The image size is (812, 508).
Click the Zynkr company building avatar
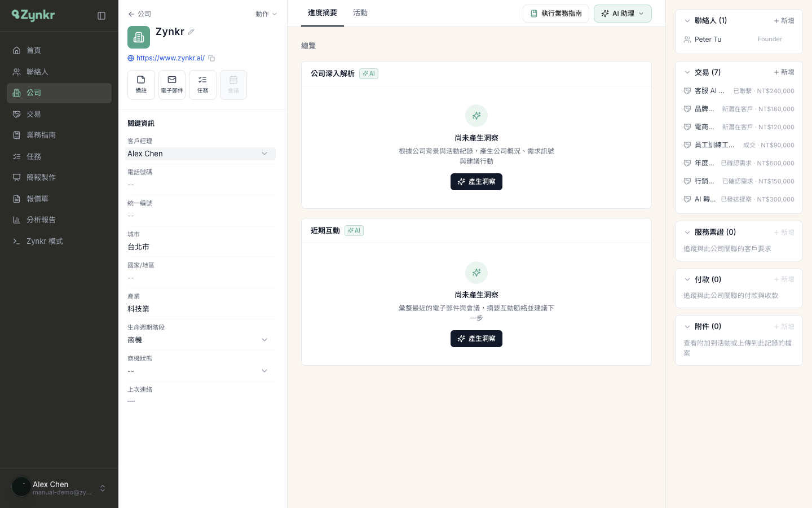[139, 37]
